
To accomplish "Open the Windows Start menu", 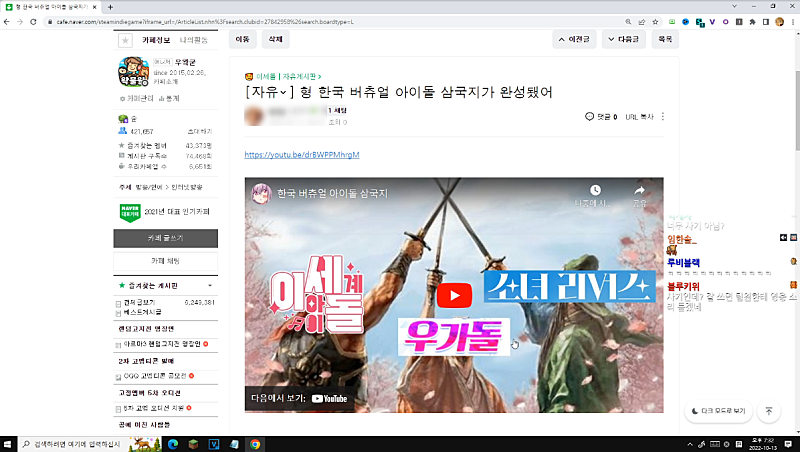I will click(x=7, y=444).
